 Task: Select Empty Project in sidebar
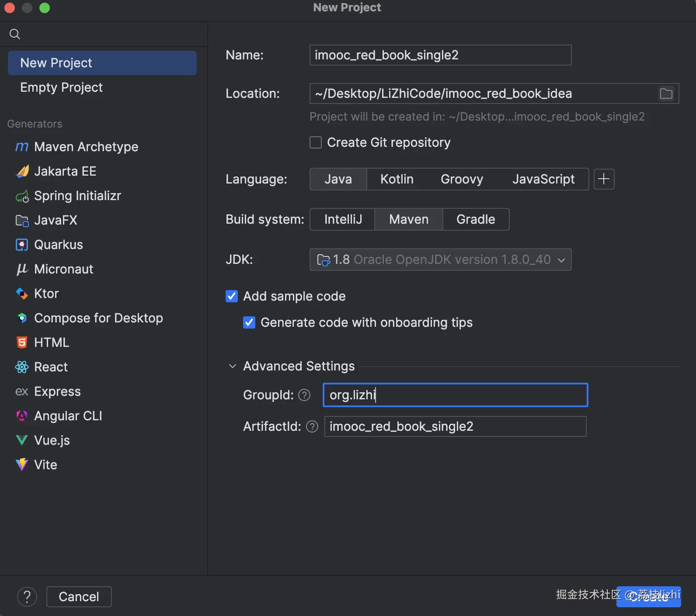coord(61,87)
